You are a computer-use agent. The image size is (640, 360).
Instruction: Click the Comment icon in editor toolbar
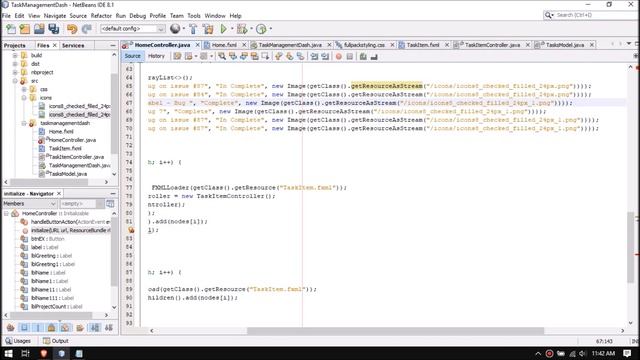tap(363, 56)
